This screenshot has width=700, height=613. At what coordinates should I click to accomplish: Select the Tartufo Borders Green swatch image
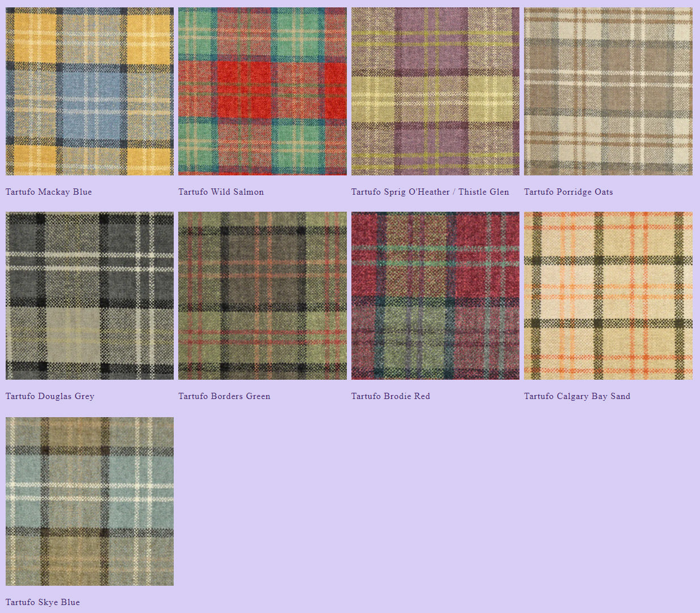pos(262,296)
